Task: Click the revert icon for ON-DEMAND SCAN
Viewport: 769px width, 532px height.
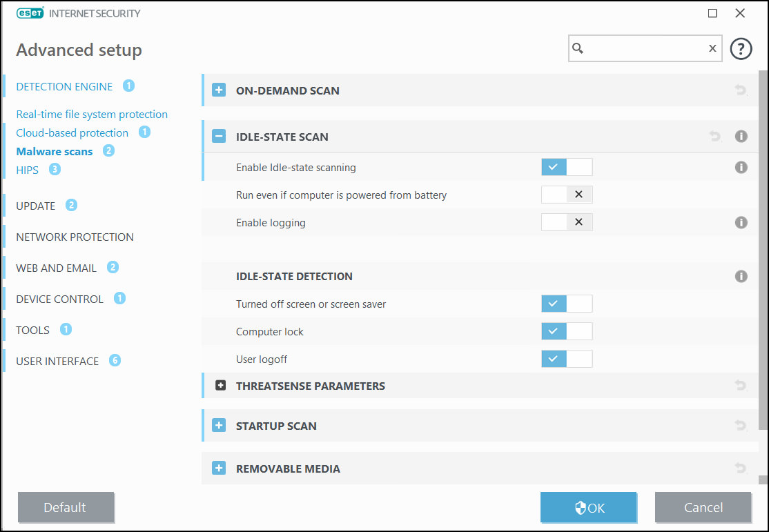Action: (x=741, y=90)
